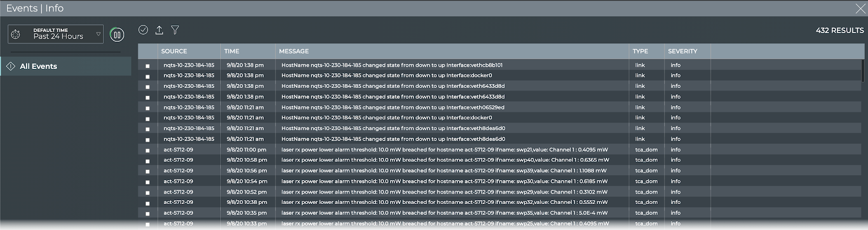
Task: Click the All Events alert diamond icon
Action: (10, 66)
